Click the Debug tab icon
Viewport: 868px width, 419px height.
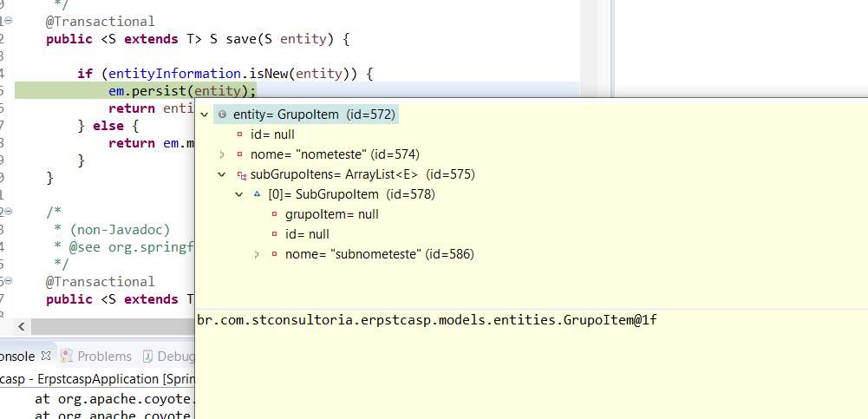[x=147, y=356]
